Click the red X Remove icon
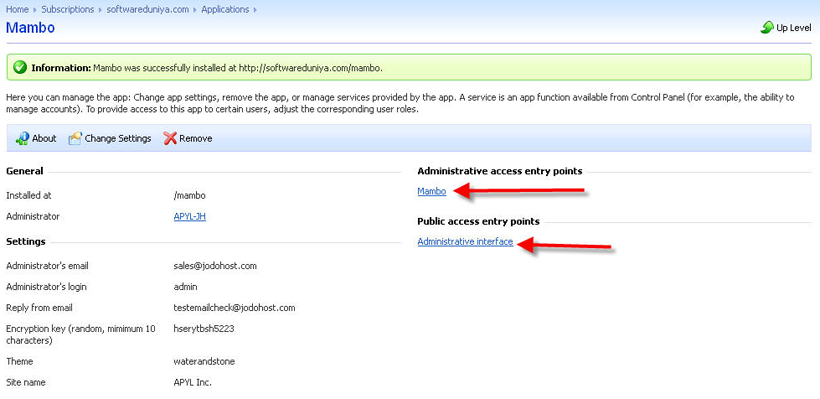The width and height of the screenshot is (820, 399). [170, 139]
